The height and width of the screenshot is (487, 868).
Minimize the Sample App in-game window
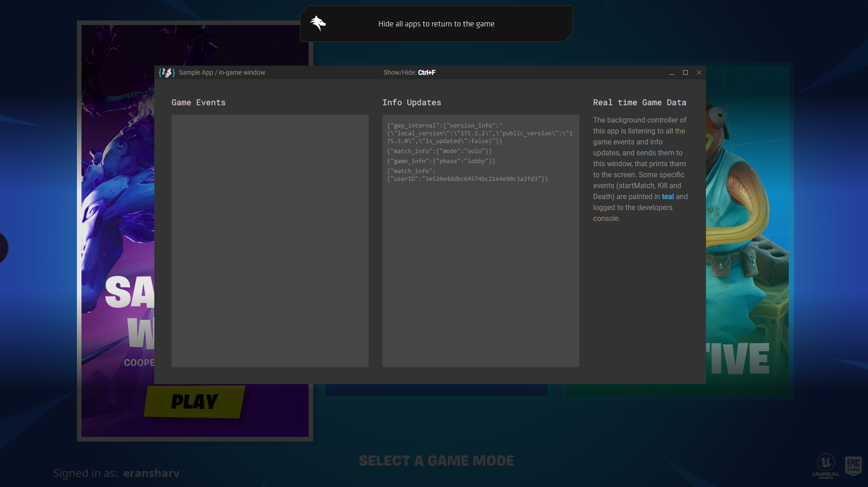[671, 72]
